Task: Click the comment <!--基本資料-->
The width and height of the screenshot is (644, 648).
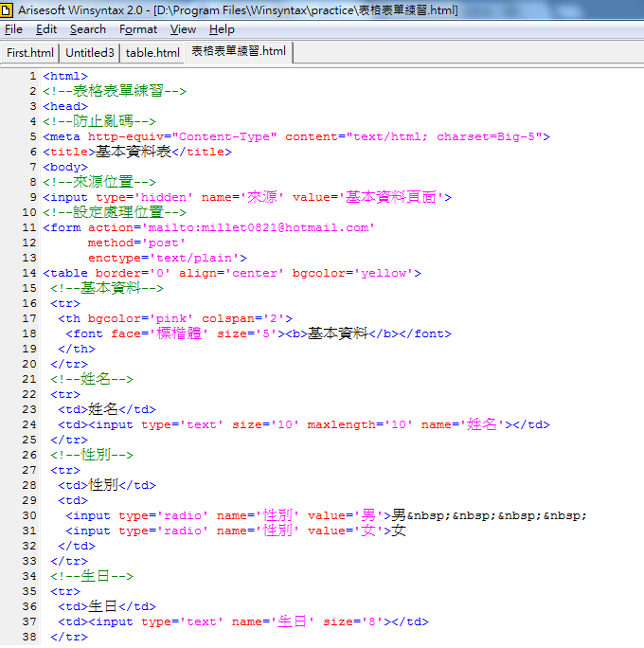Action: (107, 288)
